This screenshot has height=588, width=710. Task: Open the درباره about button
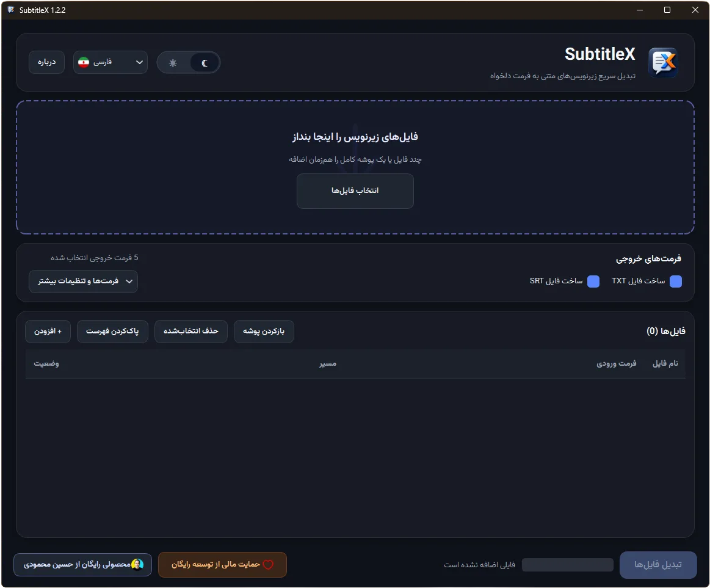[x=46, y=62]
